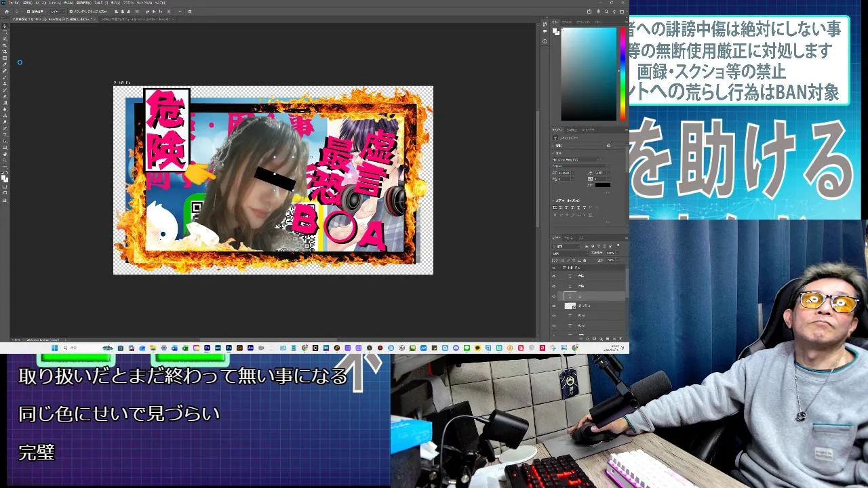Open the three-dots more options in options bar
Viewport: 868px width, 488px height.
(x=180, y=12)
